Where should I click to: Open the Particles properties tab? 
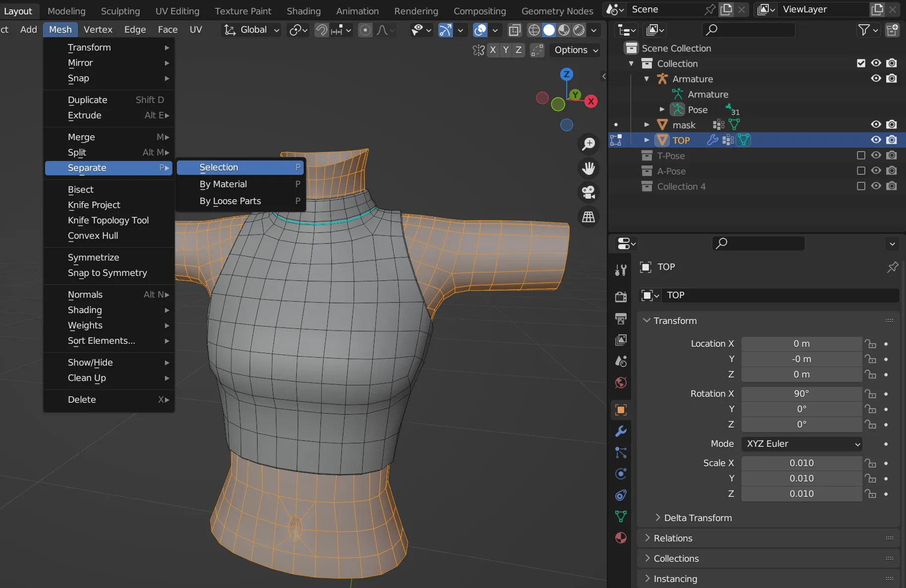621,452
